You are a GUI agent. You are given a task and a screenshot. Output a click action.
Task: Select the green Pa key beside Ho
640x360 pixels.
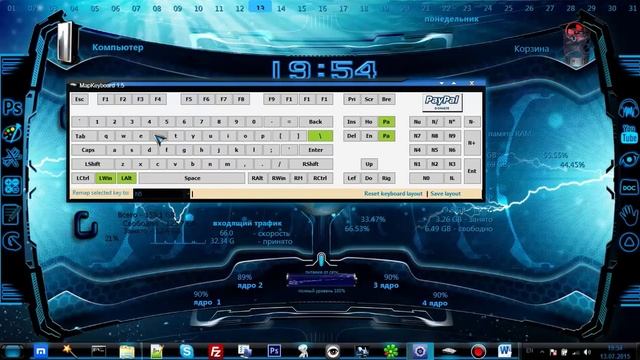pyautogui.click(x=386, y=122)
